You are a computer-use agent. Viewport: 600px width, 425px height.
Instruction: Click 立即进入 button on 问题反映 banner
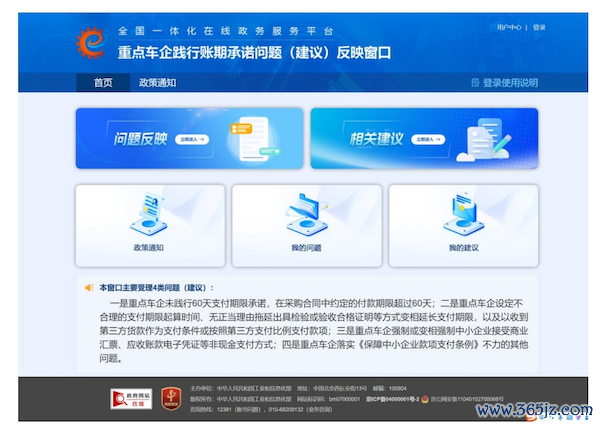tap(192, 139)
